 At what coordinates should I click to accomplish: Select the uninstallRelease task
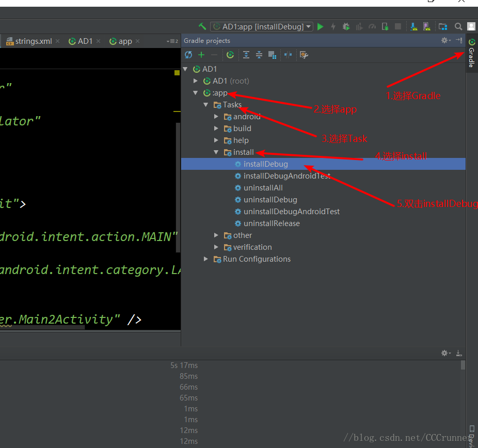point(272,223)
